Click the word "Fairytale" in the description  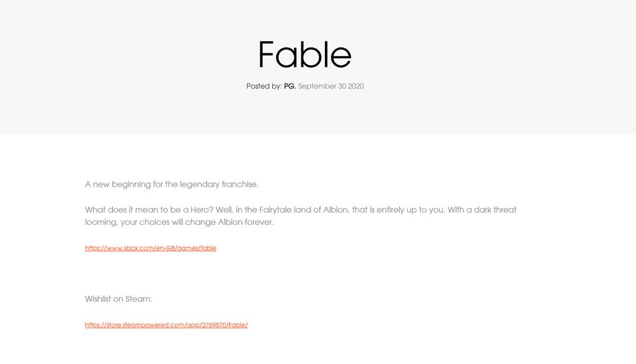coord(275,210)
